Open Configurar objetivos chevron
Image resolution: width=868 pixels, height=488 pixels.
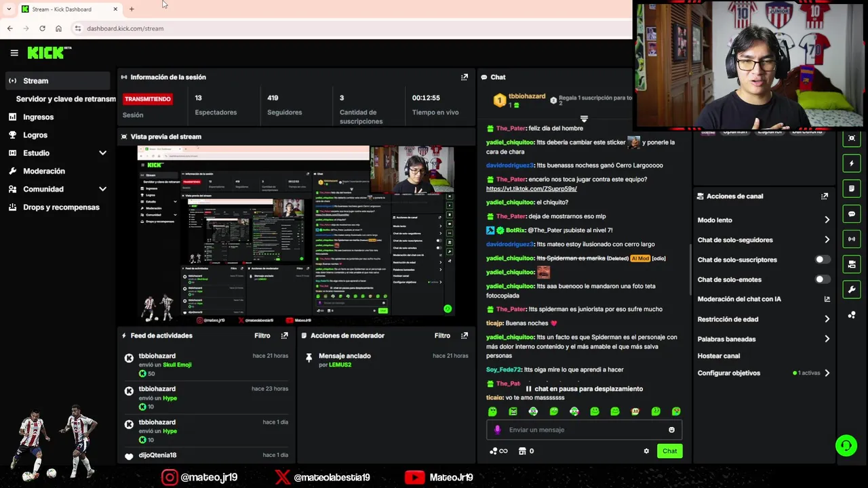coord(827,373)
